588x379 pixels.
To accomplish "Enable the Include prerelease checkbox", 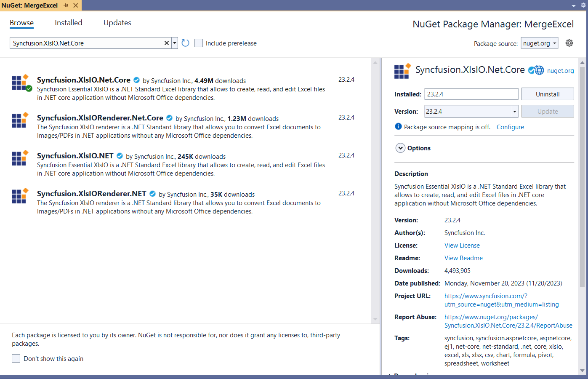I will pos(199,43).
